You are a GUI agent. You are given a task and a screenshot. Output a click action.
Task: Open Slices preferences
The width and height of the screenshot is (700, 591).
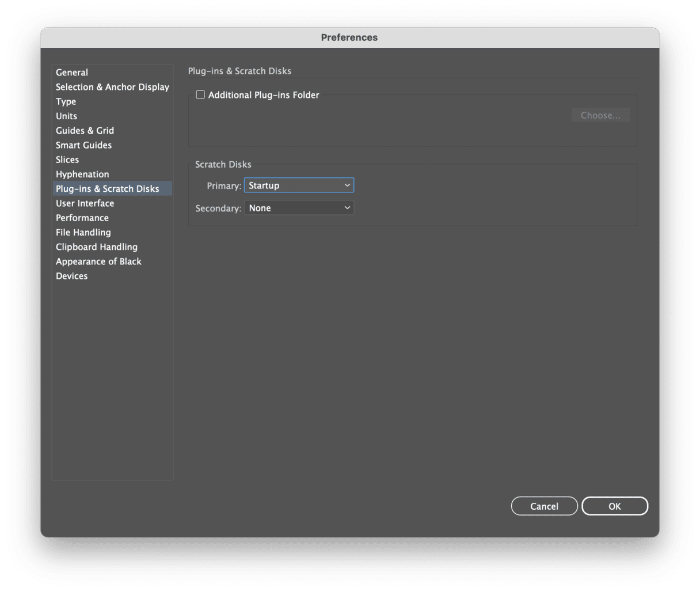pos(112,160)
